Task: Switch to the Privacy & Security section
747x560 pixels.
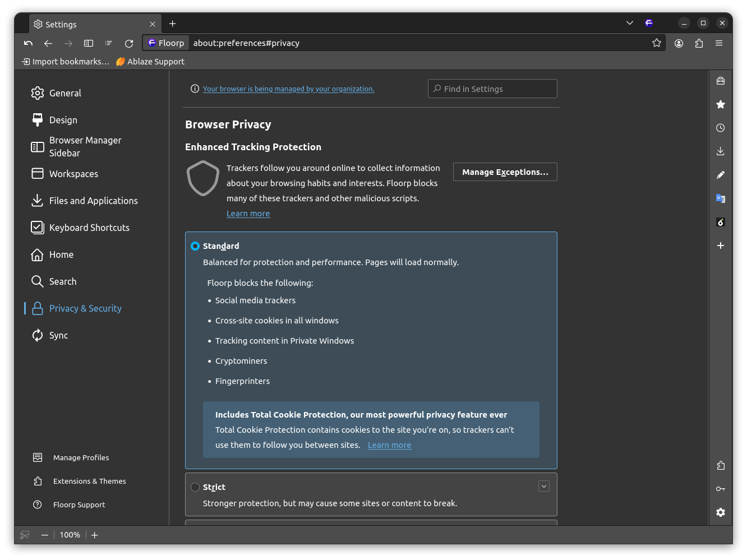Action: [85, 308]
